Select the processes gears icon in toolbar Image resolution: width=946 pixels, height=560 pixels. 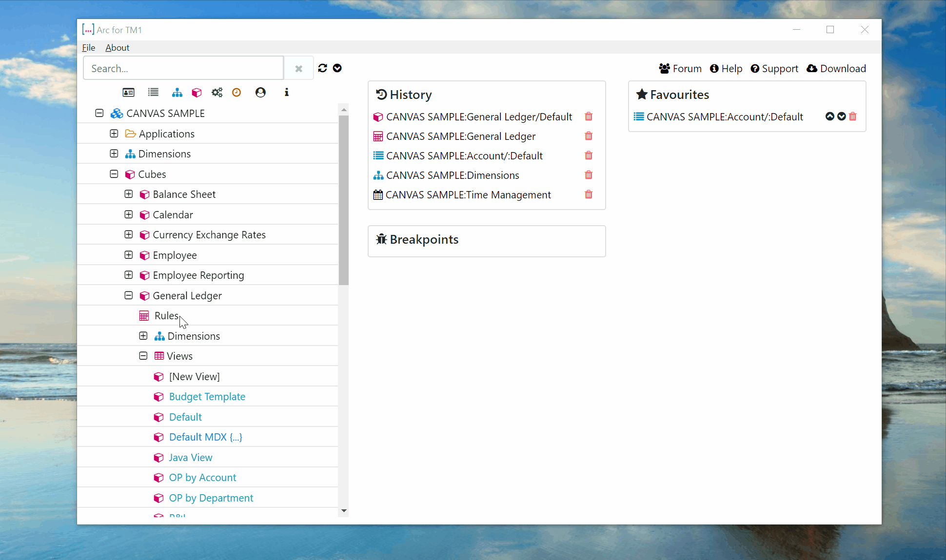pyautogui.click(x=217, y=93)
